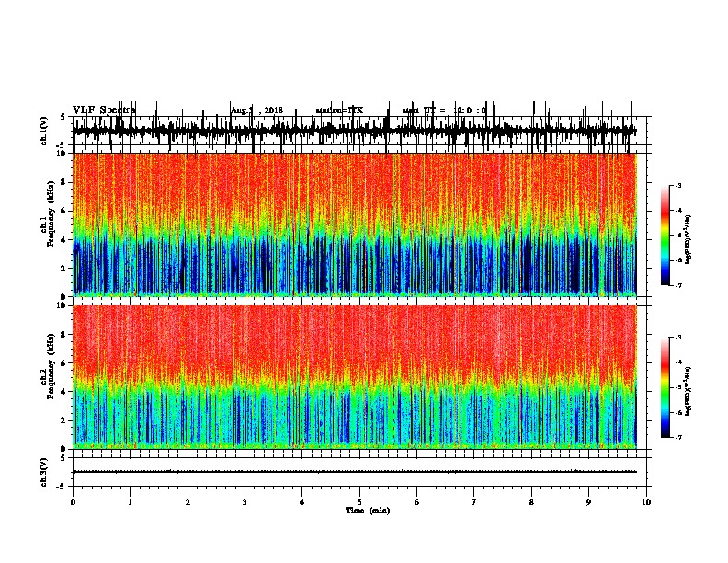Click the '2' tick on the time axis
The width and height of the screenshot is (728, 563).
(x=188, y=502)
